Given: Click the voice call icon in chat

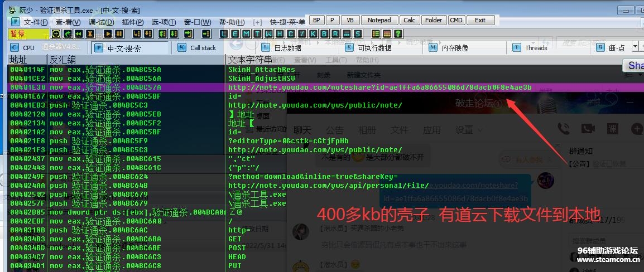Looking at the screenshot, I should (565, 129).
